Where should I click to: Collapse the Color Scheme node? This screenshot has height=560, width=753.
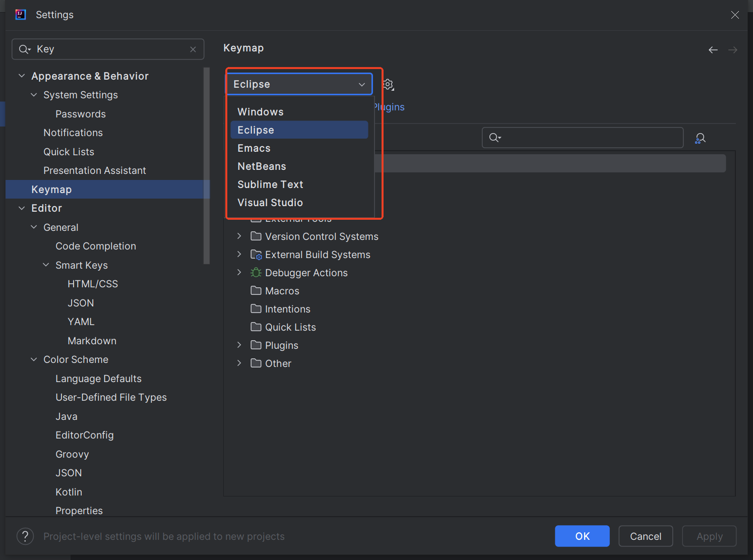pos(34,359)
